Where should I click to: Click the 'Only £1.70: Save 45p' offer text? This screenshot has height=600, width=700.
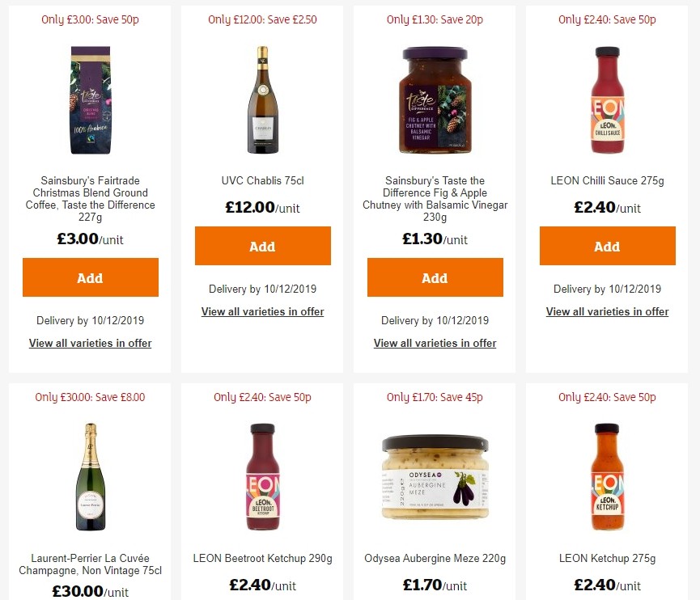435,397
